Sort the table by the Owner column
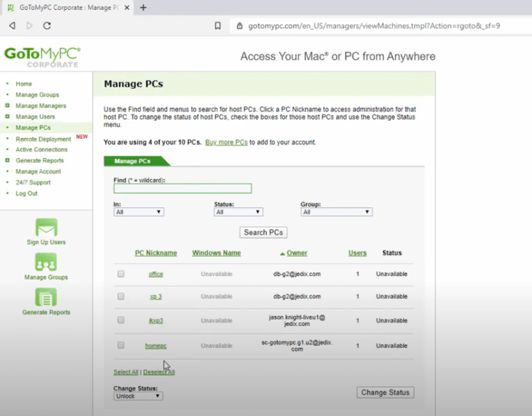 tap(296, 253)
